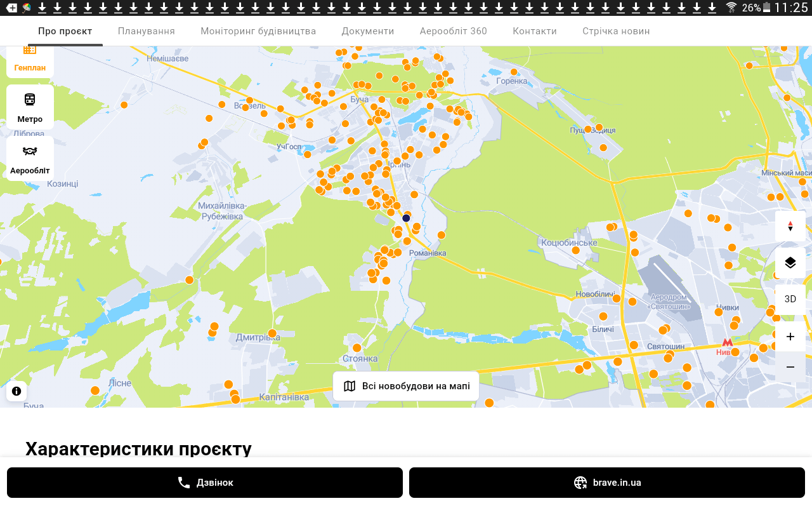The width and height of the screenshot is (812, 508).
Task: Switch to the Стрічка новин tab
Action: click(616, 31)
